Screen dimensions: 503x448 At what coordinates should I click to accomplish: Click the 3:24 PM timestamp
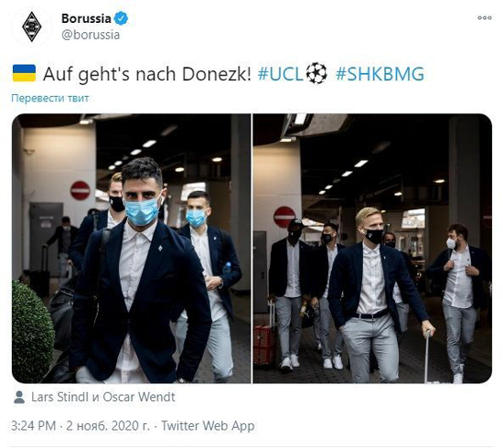33,426
